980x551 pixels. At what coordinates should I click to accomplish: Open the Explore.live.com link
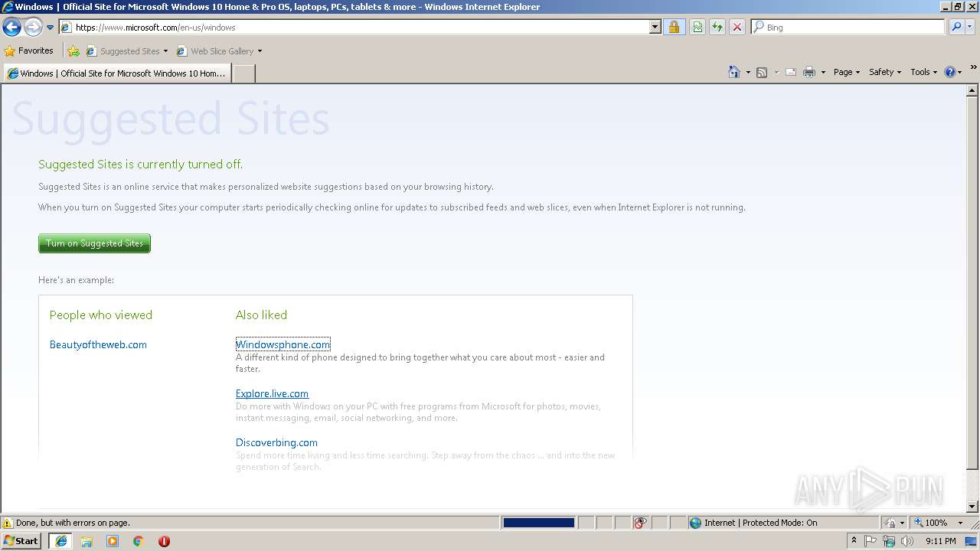(272, 393)
